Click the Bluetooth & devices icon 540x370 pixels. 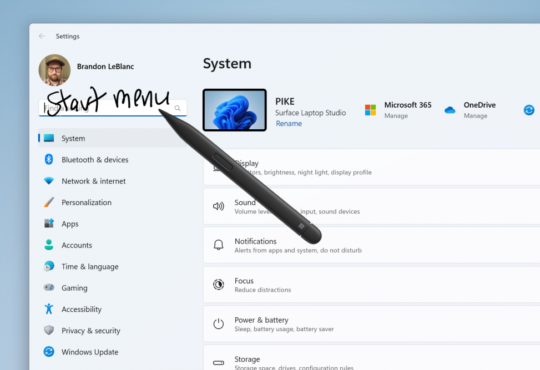point(49,159)
